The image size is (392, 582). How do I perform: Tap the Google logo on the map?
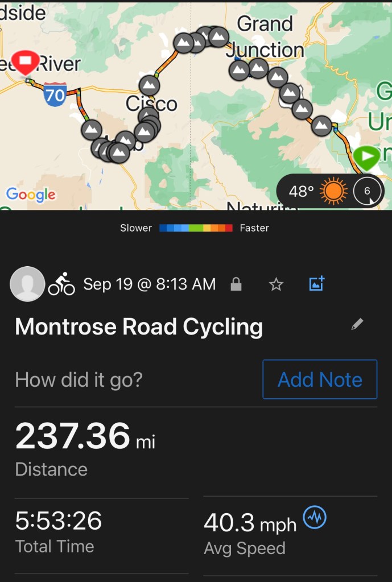[31, 195]
